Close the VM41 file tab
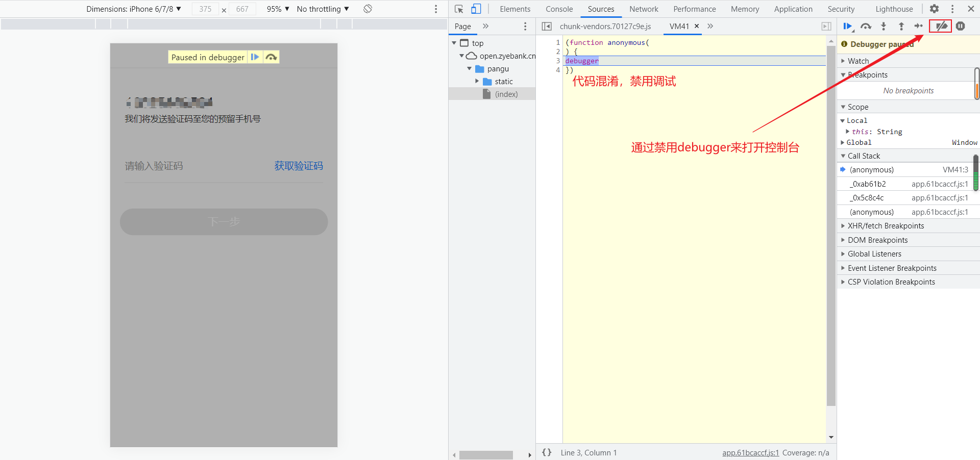Screen dimensions: 980x460 click(697, 26)
